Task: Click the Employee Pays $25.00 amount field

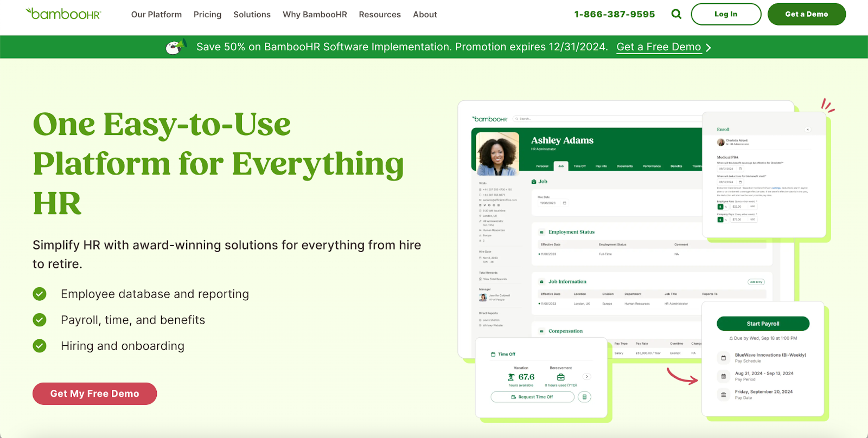Action: click(x=744, y=207)
